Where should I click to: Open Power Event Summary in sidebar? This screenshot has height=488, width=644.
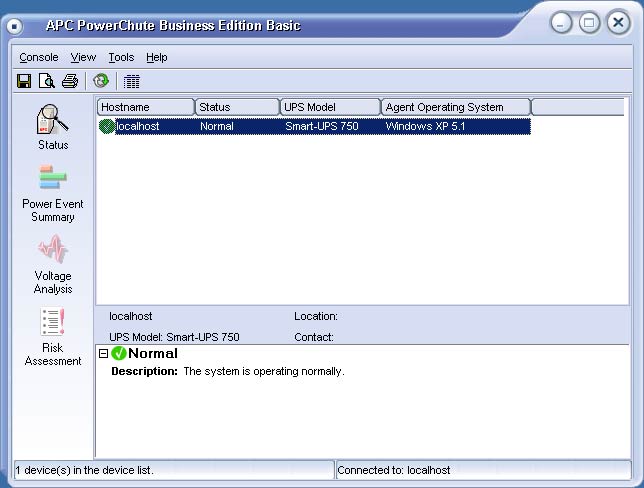point(53,194)
